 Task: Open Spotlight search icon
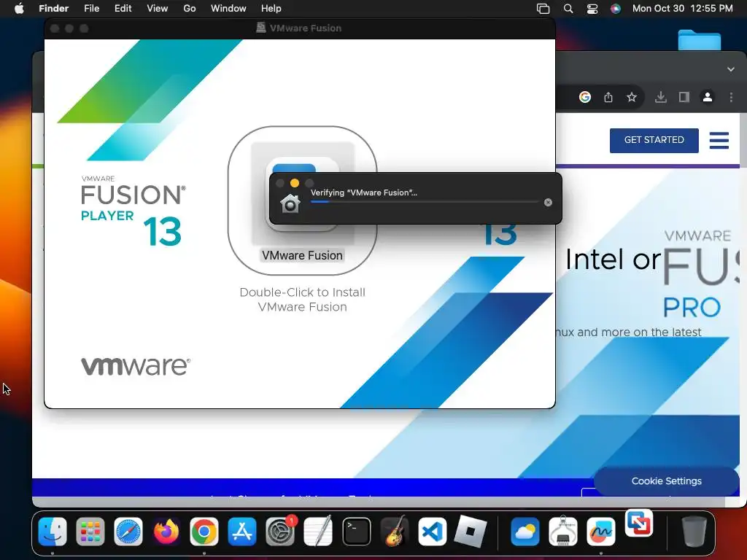coord(568,9)
